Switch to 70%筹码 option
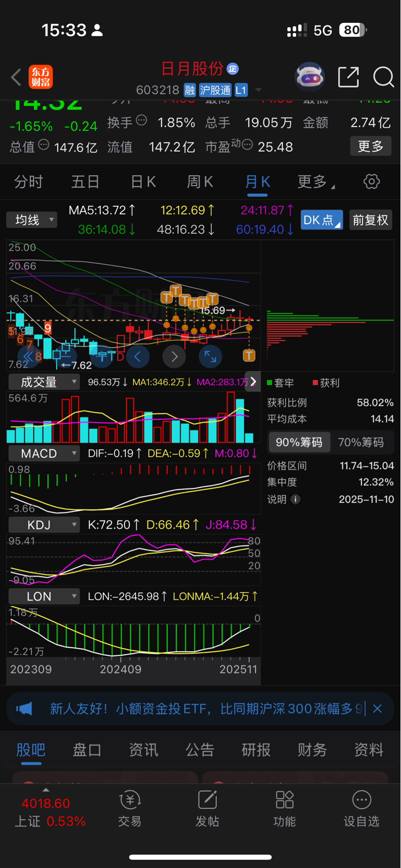The height and width of the screenshot is (868, 401). coord(361,443)
